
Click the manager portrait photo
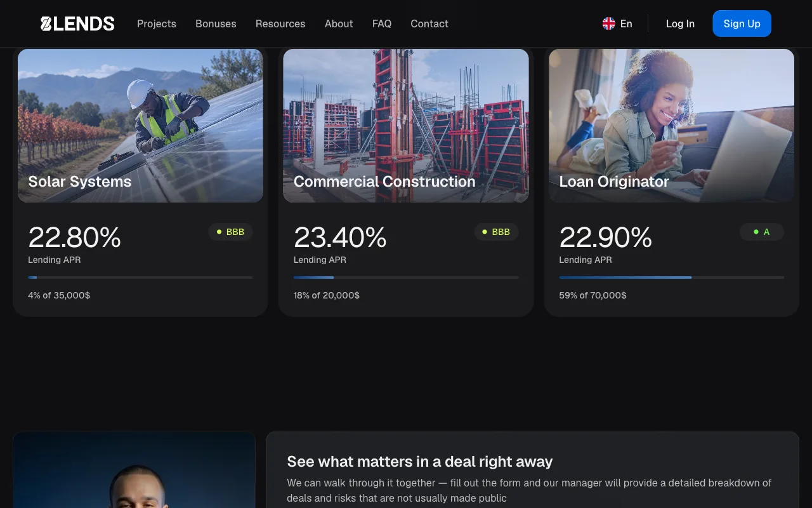click(134, 470)
